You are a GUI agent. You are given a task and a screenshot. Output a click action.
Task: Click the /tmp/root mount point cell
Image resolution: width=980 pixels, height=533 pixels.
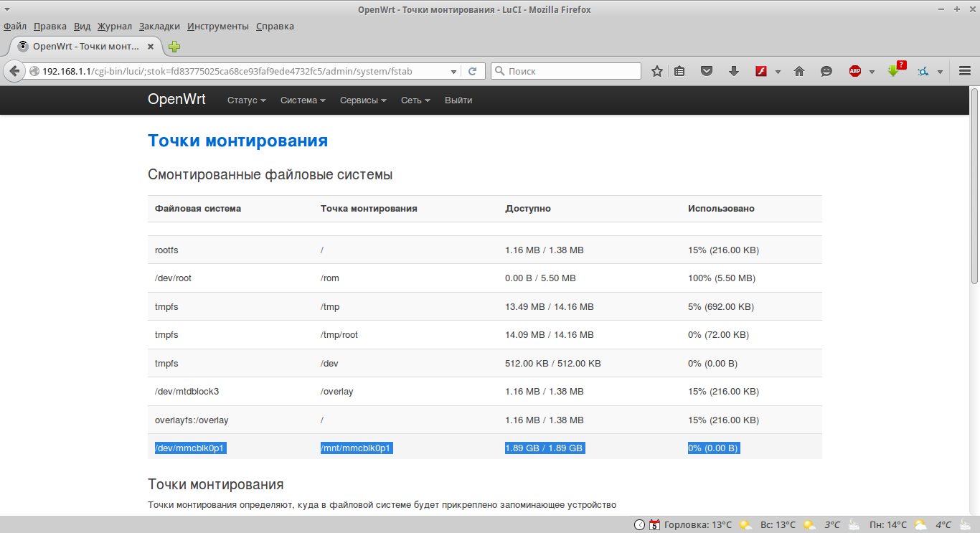click(339, 335)
